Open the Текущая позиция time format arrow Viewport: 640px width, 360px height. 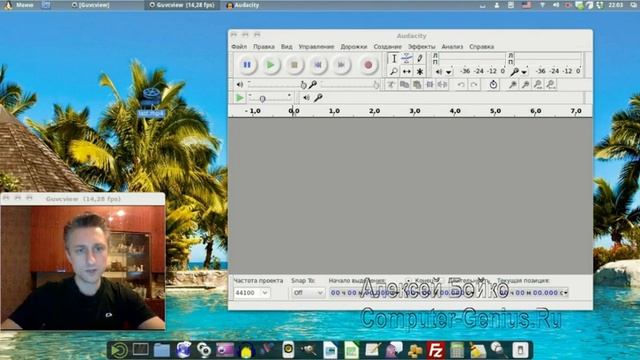[566, 293]
